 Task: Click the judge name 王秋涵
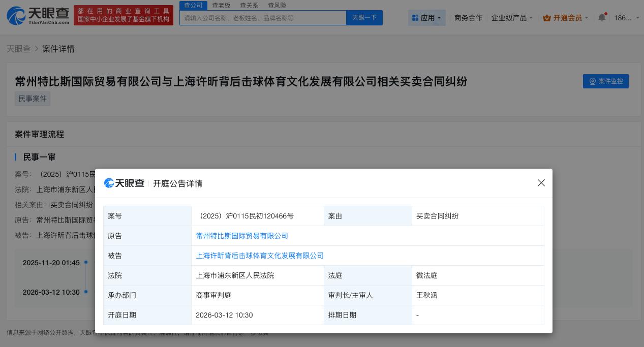427,295
